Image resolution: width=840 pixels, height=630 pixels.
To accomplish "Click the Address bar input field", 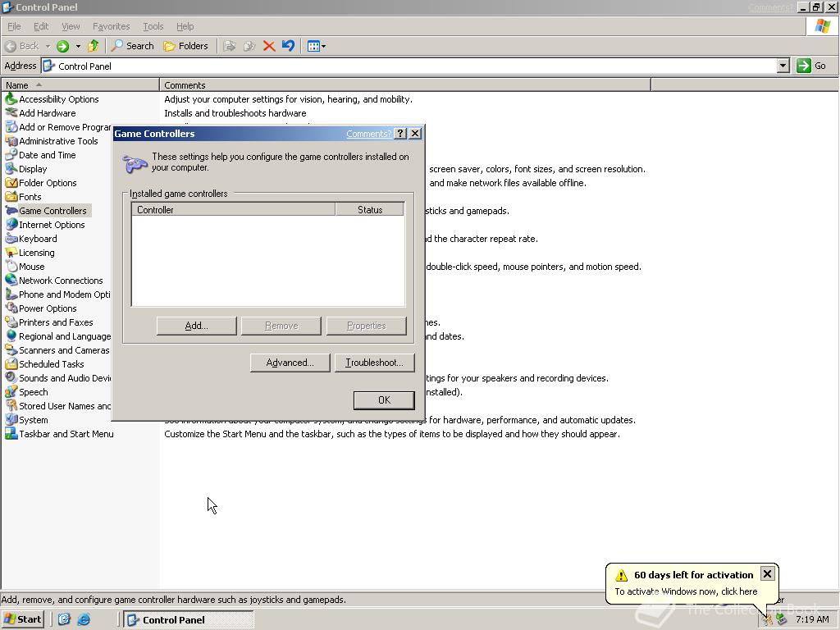I will [x=410, y=66].
